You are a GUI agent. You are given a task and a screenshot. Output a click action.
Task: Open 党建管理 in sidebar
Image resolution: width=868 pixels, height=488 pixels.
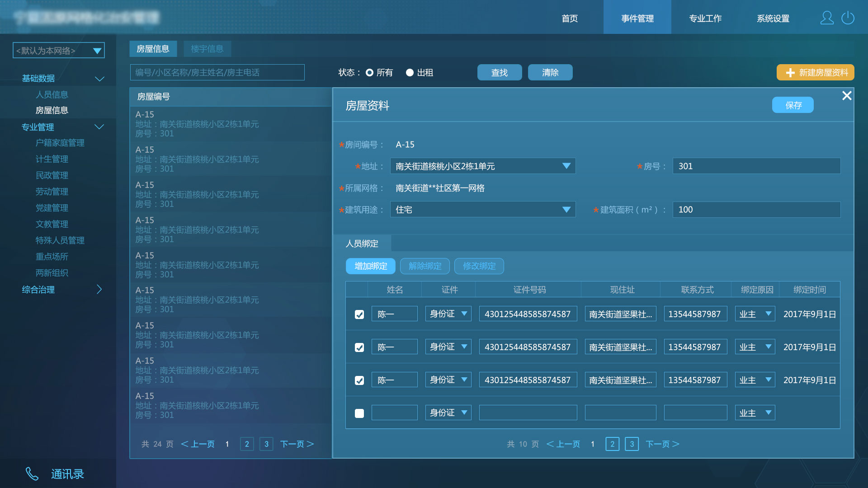tap(52, 208)
